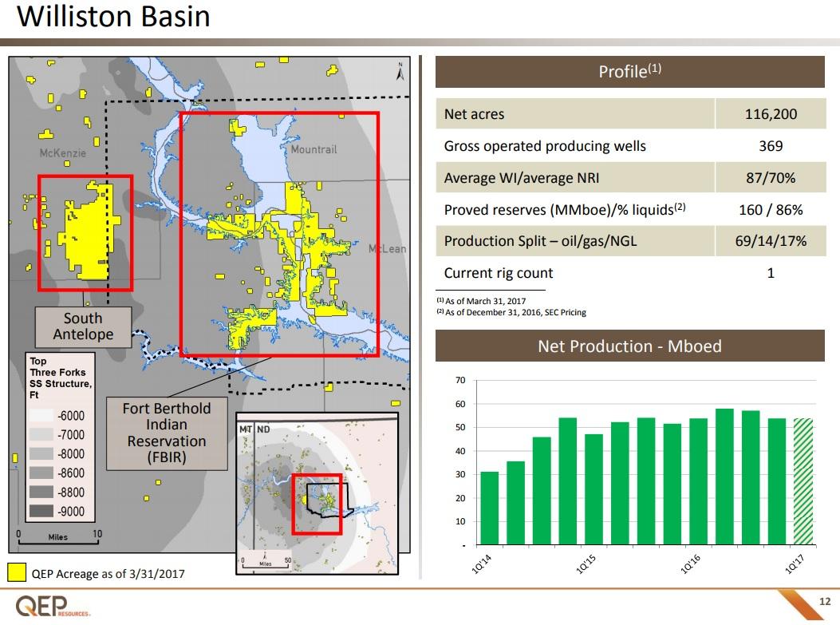The width and height of the screenshot is (840, 625).
Task: Click footnote about SEC Pricing
Action: [x=511, y=312]
